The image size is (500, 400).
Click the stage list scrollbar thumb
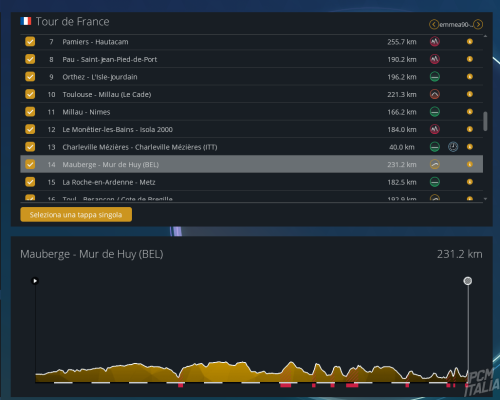coord(485,121)
